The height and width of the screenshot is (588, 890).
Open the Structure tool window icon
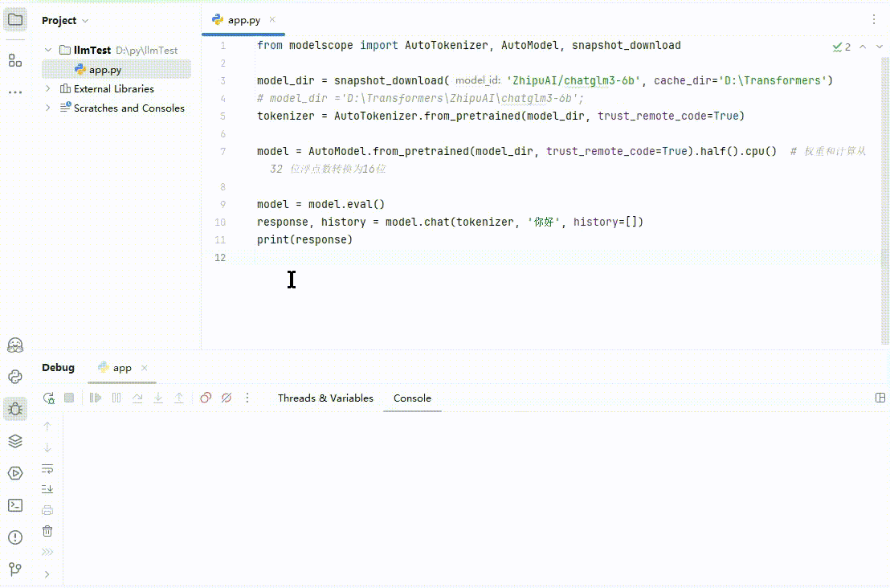tap(15, 60)
